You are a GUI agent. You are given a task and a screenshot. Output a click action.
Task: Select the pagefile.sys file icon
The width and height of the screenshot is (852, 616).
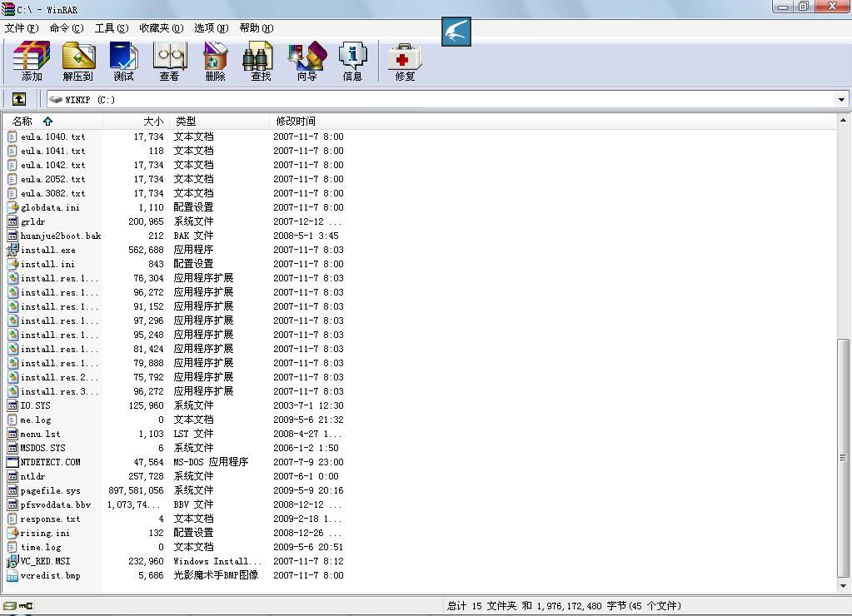coord(12,490)
